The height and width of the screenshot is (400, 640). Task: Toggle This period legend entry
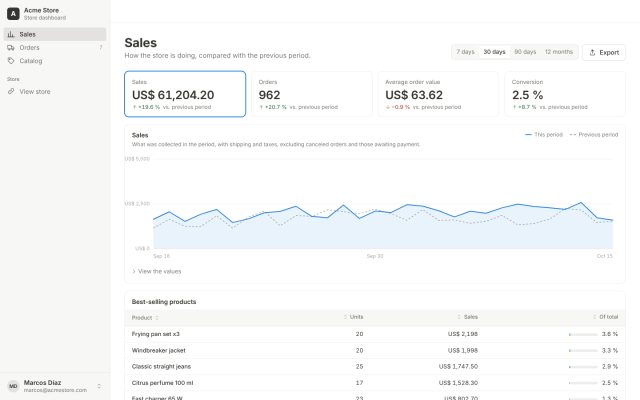[543, 134]
